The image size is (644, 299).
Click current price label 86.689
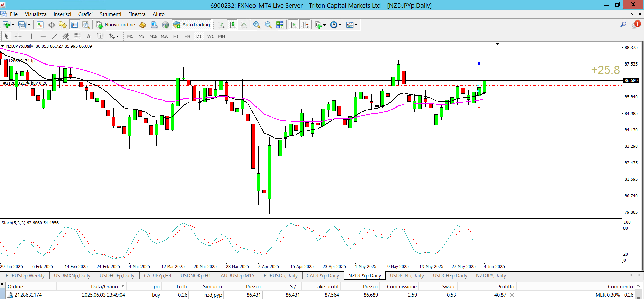point(631,80)
